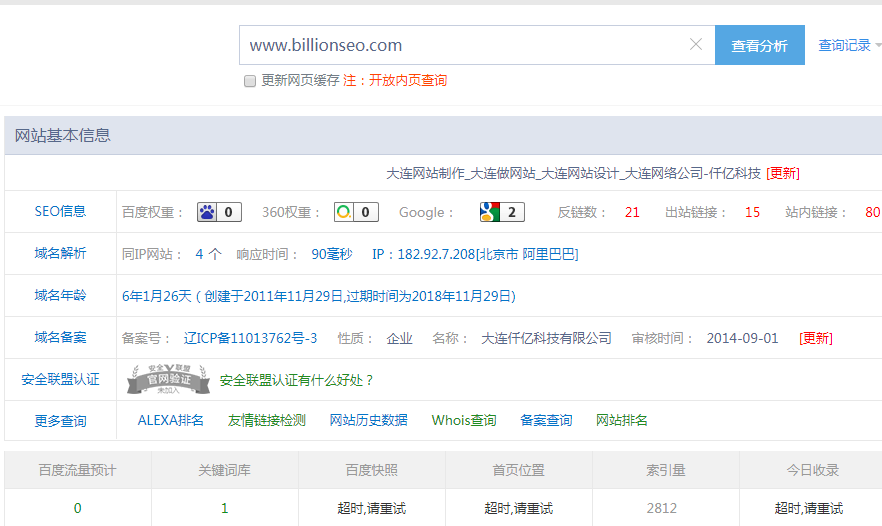This screenshot has width=882, height=526.
Task: Click the 360 weight badge icon
Action: (x=356, y=212)
